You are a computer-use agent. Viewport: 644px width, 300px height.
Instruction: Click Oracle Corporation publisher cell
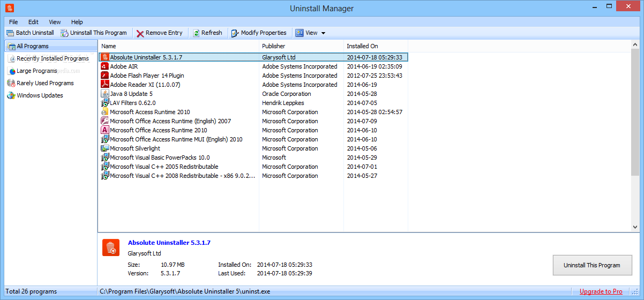point(287,94)
